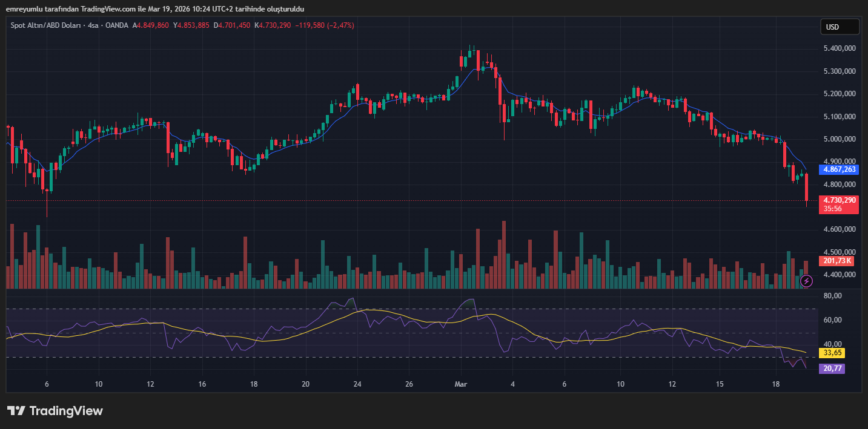868x429 pixels.
Task: Open the USD currency selector
Action: pos(840,27)
